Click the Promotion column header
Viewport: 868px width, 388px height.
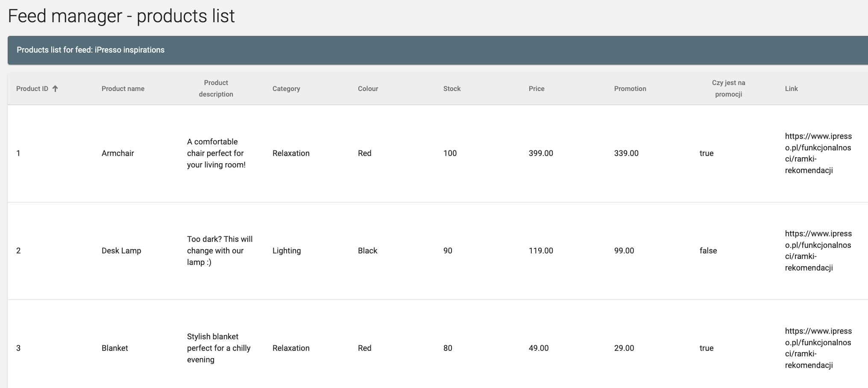tap(630, 88)
